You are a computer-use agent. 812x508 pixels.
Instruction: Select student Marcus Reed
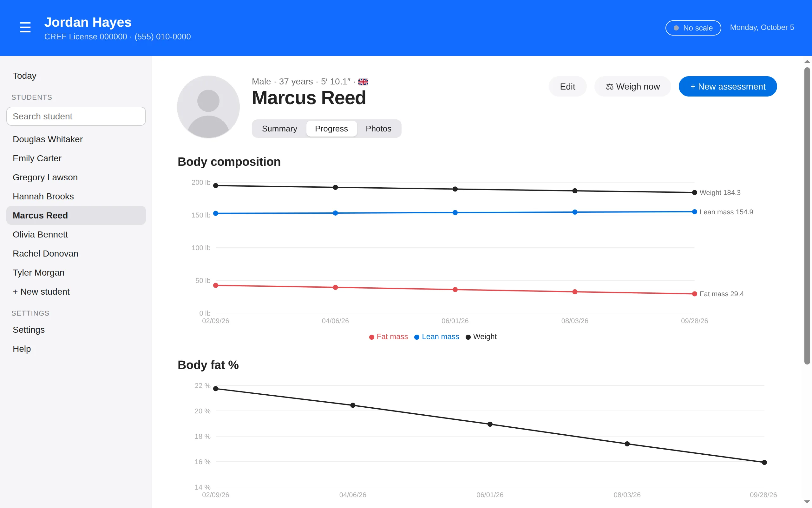click(76, 215)
